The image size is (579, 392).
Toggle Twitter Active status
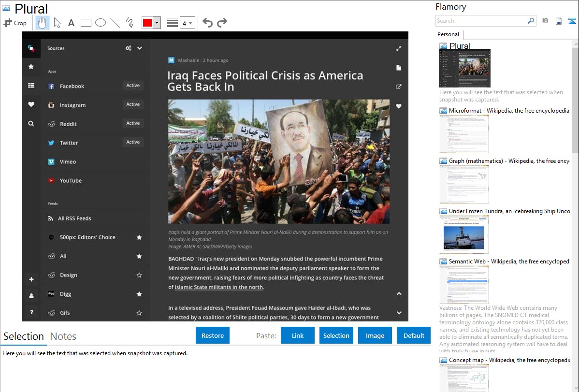(x=133, y=142)
